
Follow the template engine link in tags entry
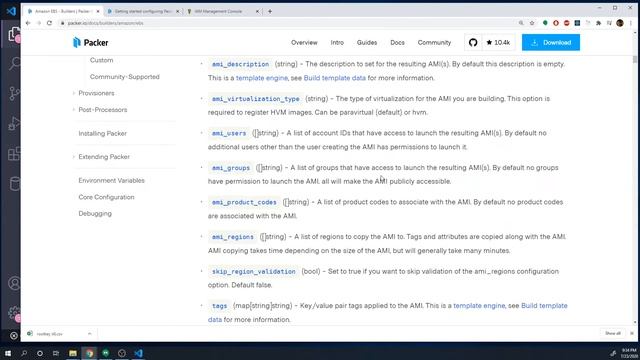[479, 306]
